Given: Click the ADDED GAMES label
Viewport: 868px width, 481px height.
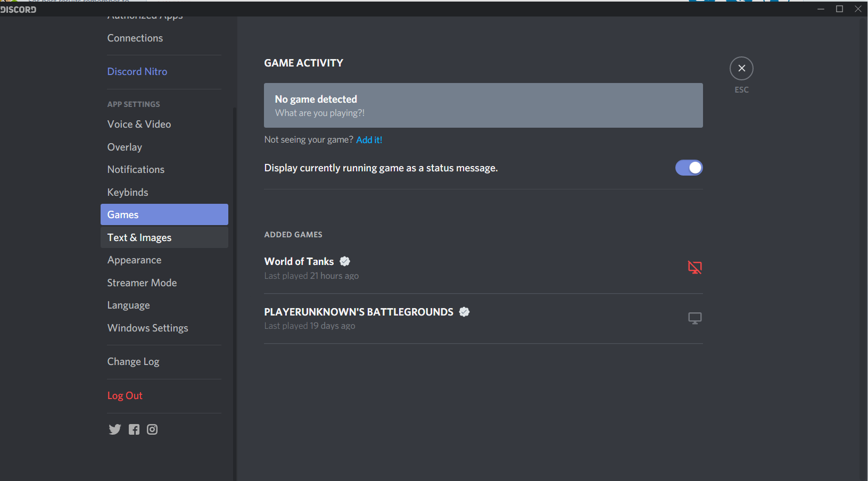Looking at the screenshot, I should tap(293, 235).
